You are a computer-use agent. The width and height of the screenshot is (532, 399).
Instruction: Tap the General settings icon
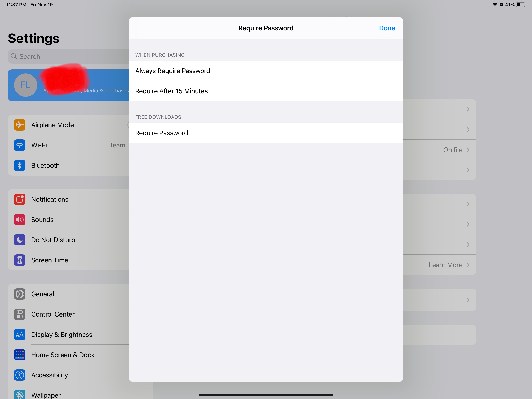[19, 294]
